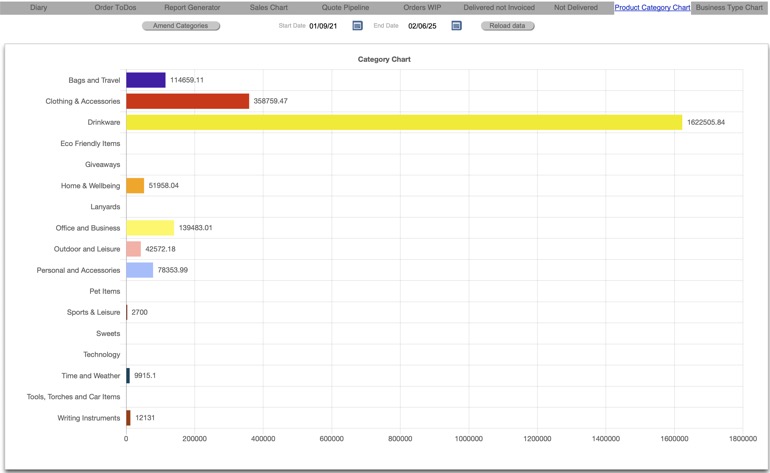Screen dimensions: 770x473
Task: Go to the Sales Chart tab
Action: point(268,7)
